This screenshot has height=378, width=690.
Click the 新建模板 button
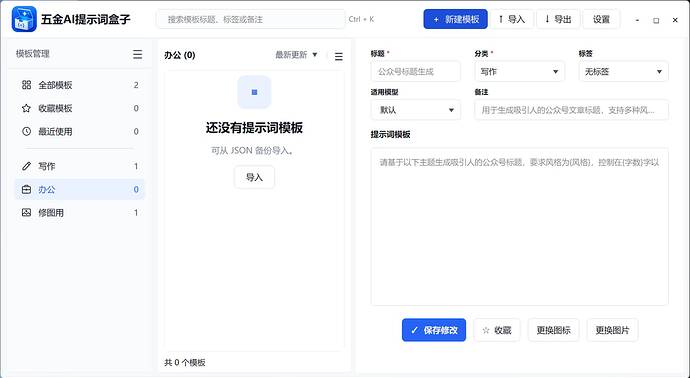[455, 19]
